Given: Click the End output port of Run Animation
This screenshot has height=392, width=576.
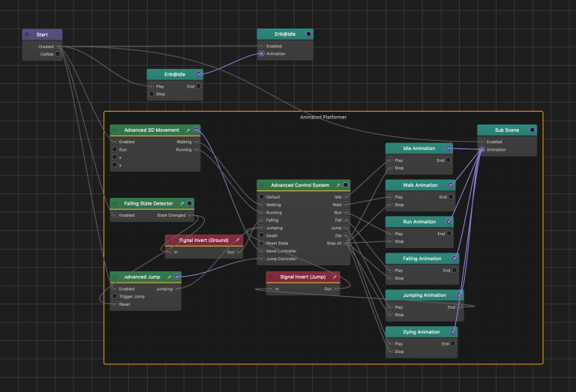Looking at the screenshot, I should point(448,233).
